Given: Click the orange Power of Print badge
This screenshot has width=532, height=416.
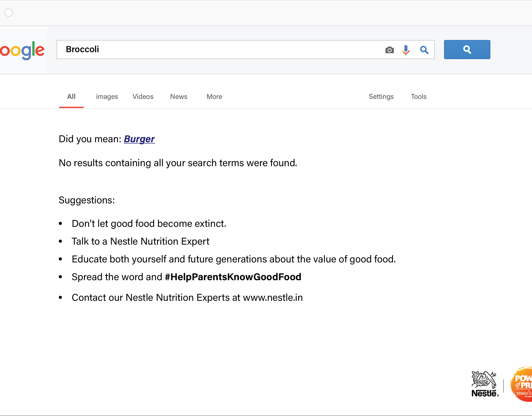Looking at the screenshot, I should (x=521, y=384).
